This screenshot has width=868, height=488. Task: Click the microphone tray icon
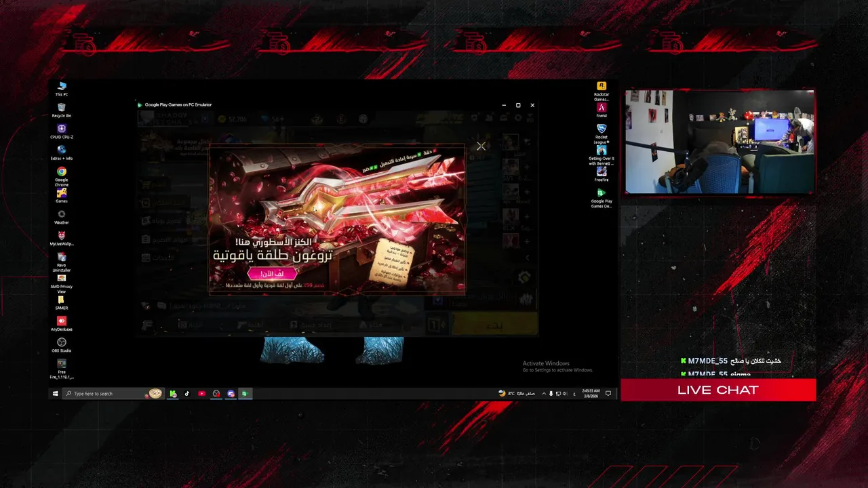pyautogui.click(x=551, y=393)
